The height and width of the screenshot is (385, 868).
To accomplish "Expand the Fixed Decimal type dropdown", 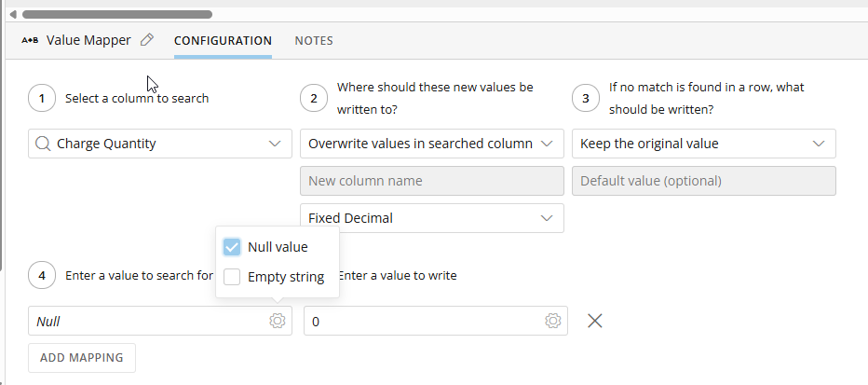I will (432, 218).
